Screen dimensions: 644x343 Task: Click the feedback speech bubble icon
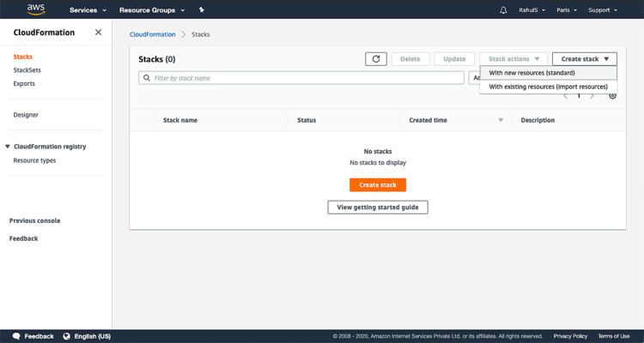pyautogui.click(x=16, y=336)
